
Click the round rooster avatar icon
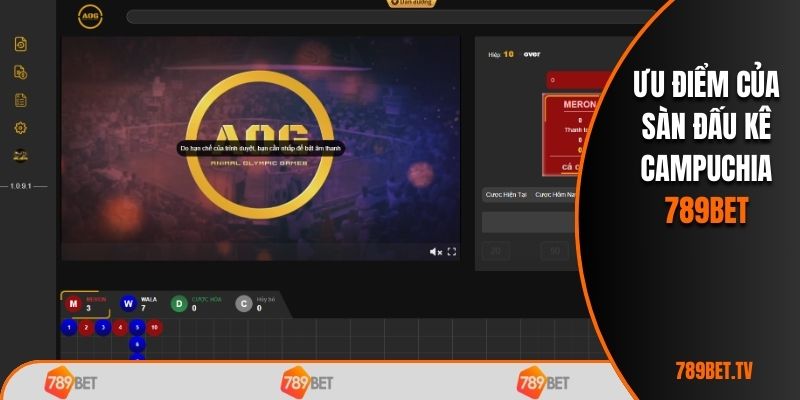(20, 156)
